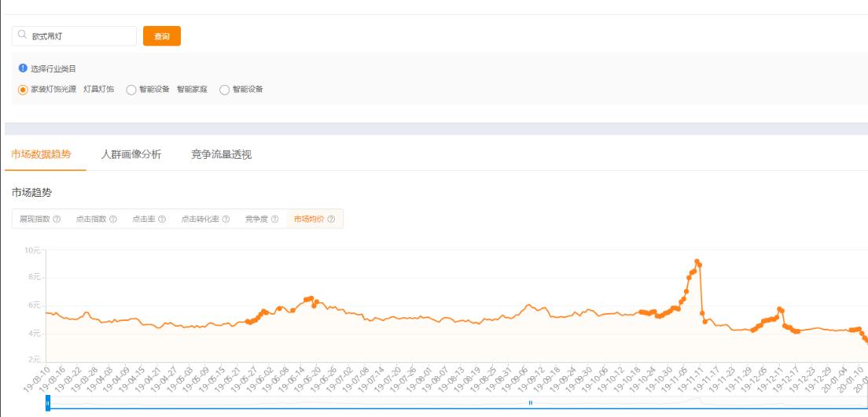The image size is (868, 417).
Task: Click the 19-11-11 date label on x-axis
Action: [689, 378]
